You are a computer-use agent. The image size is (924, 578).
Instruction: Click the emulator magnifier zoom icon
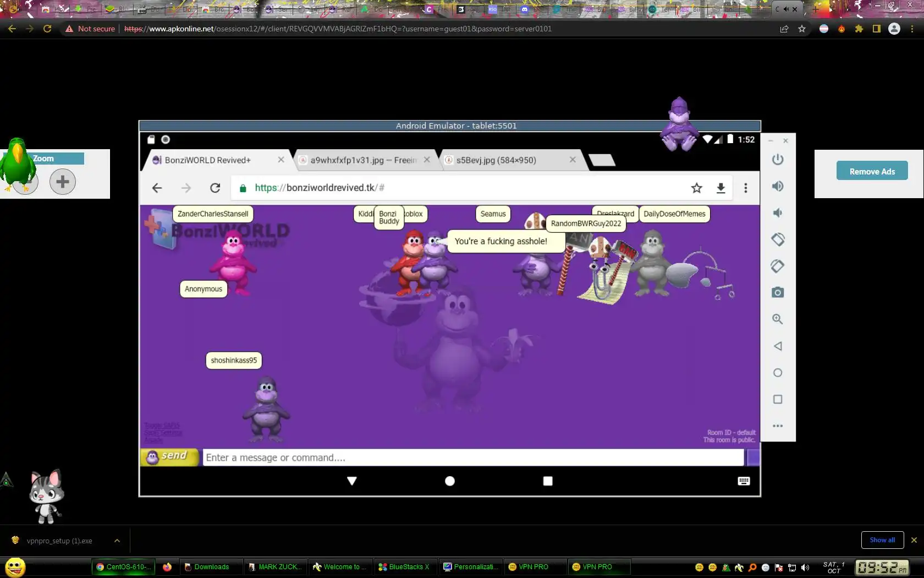point(777,319)
